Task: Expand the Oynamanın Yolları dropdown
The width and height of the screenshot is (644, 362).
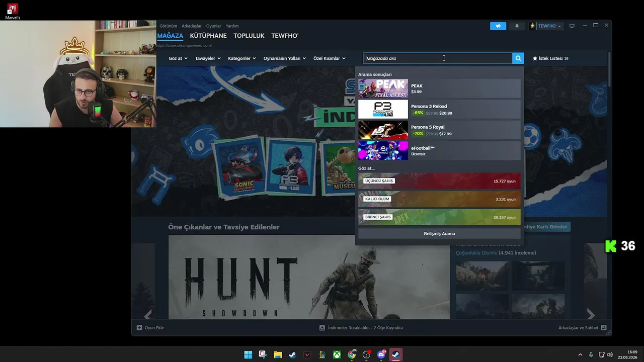Action: pyautogui.click(x=285, y=58)
